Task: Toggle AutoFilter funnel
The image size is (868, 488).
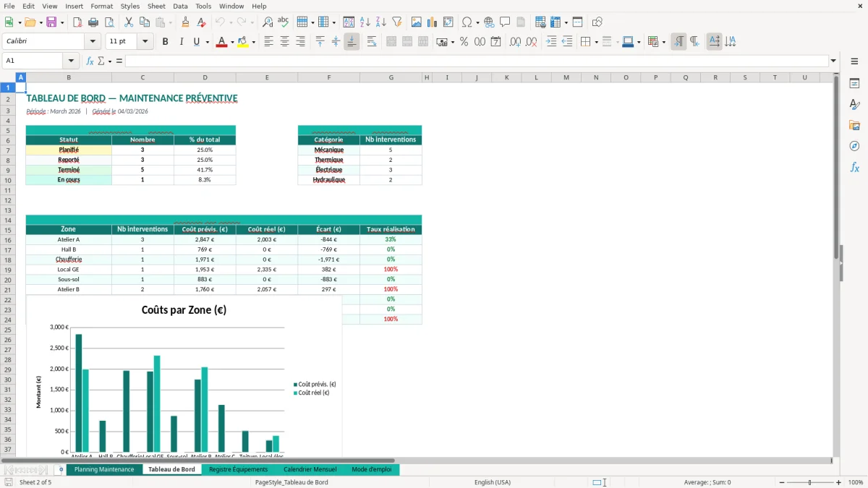Action: (397, 22)
